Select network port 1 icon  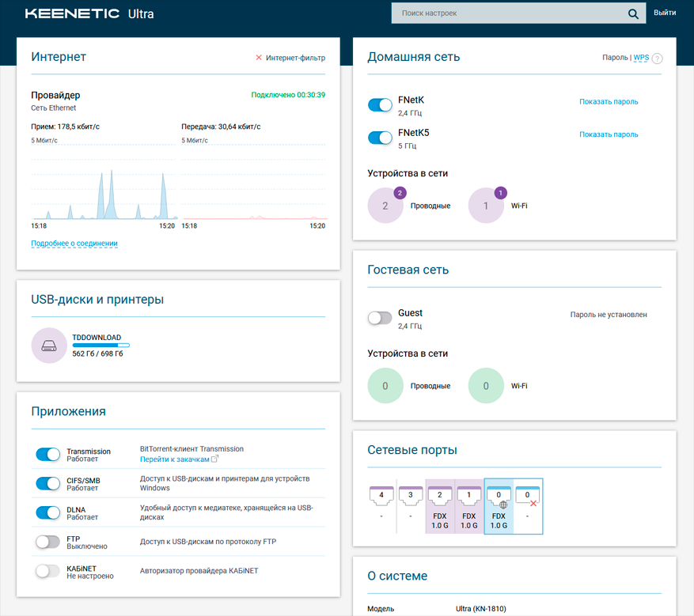(x=468, y=496)
